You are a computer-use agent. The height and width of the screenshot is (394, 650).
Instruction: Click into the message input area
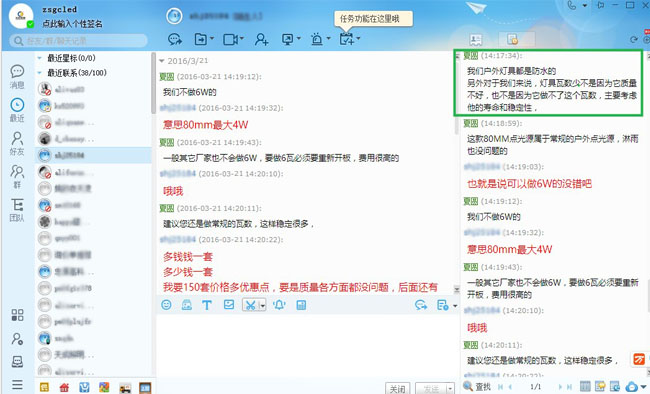308,346
